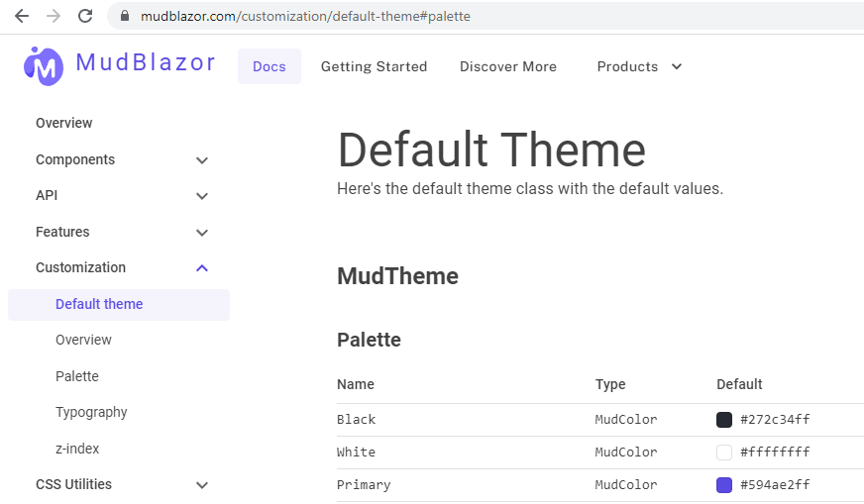Expand the Features sidebar section
The image size is (864, 504).
coord(202,233)
